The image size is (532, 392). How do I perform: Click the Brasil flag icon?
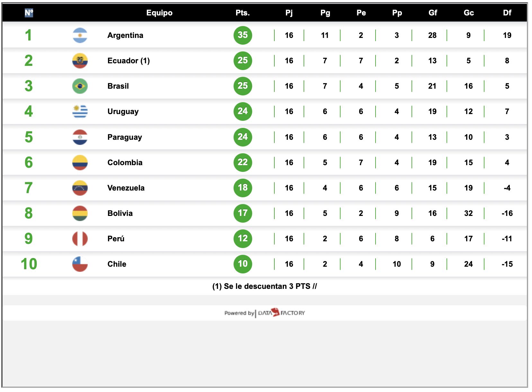(x=80, y=86)
